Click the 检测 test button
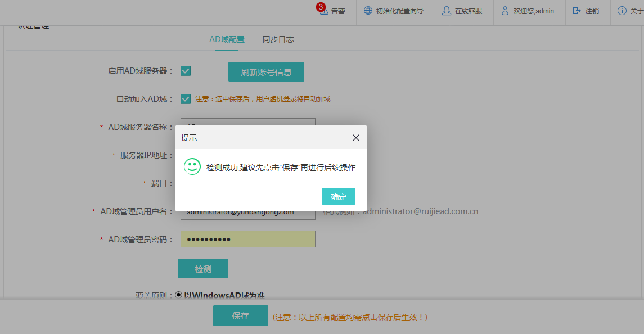The width and height of the screenshot is (644, 334). pyautogui.click(x=203, y=269)
